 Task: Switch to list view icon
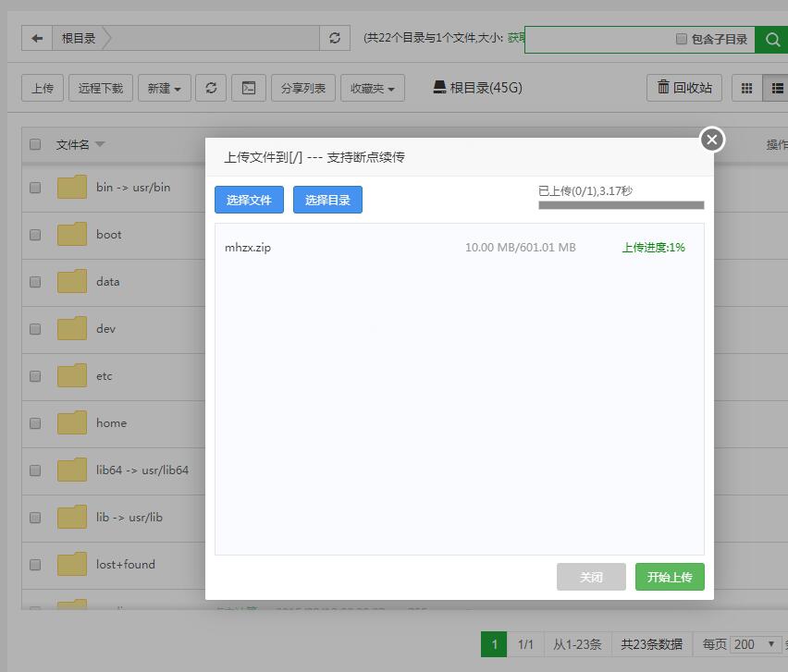tap(778, 88)
